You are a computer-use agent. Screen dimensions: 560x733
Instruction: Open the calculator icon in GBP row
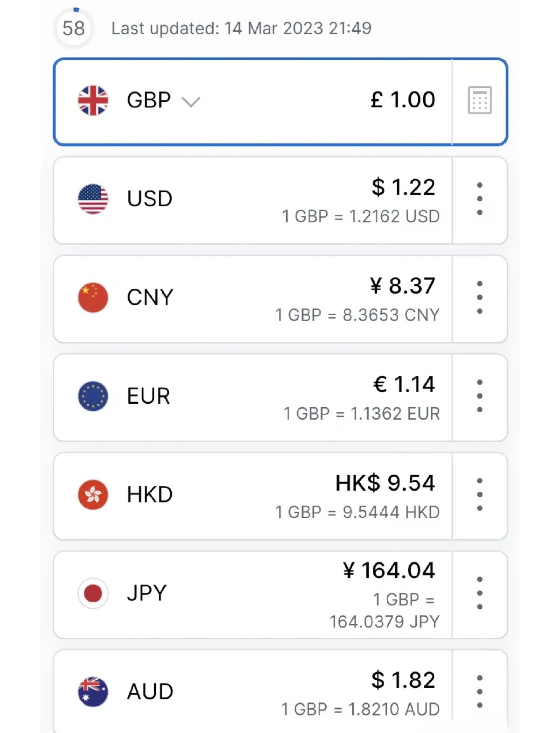(x=479, y=100)
